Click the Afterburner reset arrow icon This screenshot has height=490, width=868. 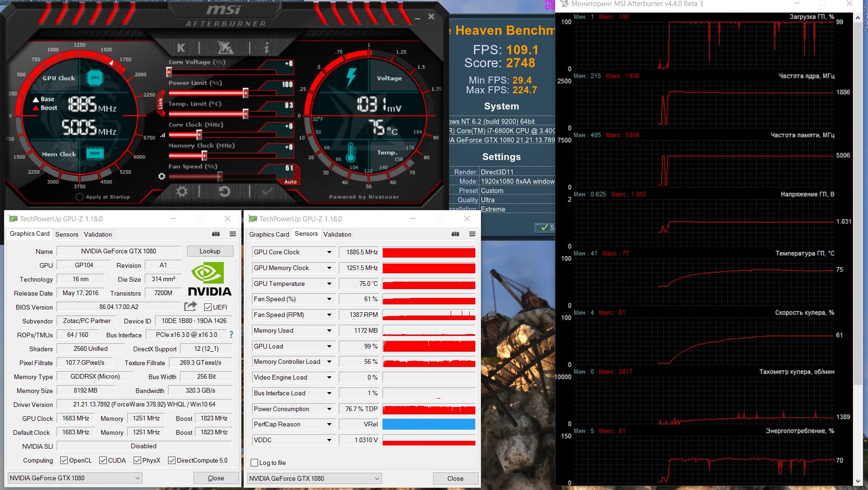225,191
